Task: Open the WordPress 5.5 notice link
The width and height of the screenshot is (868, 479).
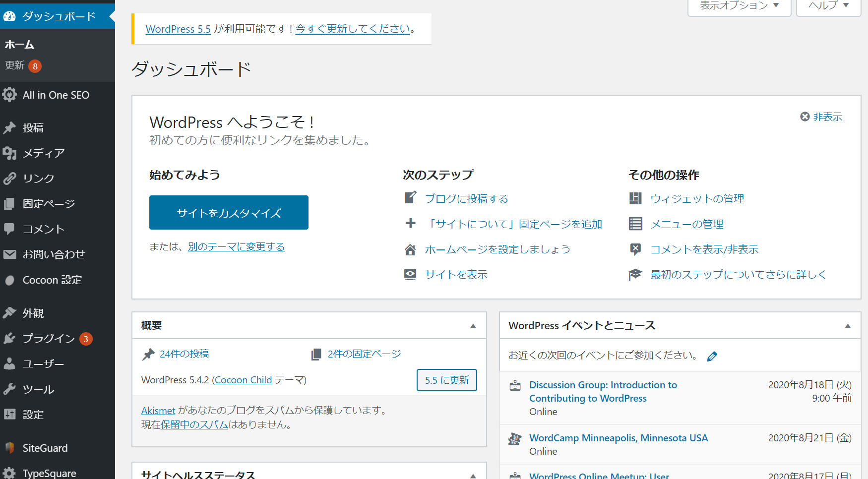Action: [x=178, y=29]
